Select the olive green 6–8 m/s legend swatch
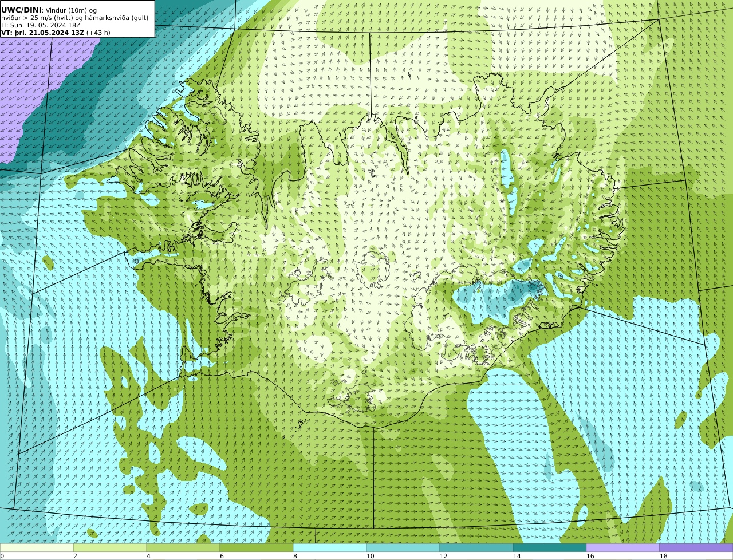The image size is (733, 560). 257,548
